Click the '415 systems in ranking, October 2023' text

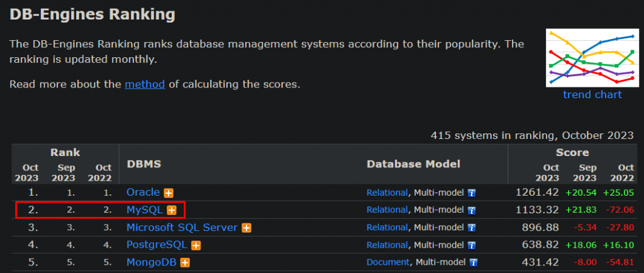pyautogui.click(x=532, y=135)
